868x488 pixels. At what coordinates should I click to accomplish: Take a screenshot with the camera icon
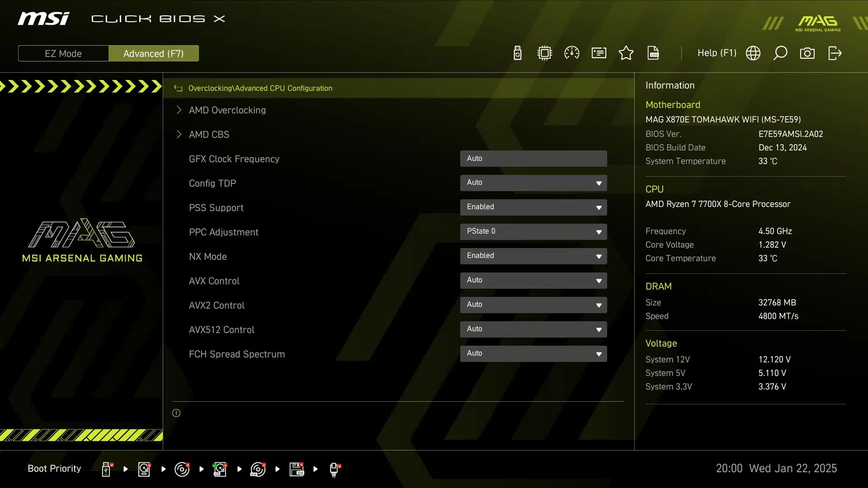pos(807,53)
